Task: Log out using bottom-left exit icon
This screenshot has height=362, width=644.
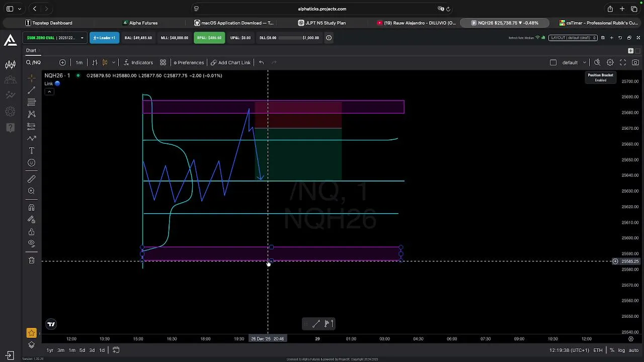Action: point(10,355)
